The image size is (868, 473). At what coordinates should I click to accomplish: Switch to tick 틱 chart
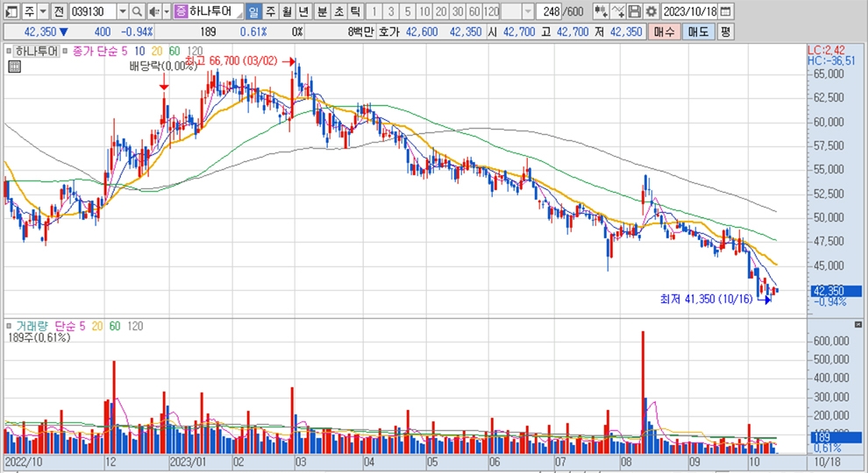(355, 11)
